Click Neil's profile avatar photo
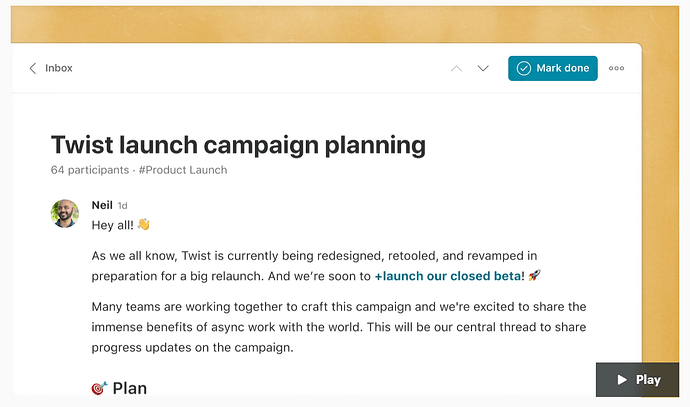 click(65, 213)
